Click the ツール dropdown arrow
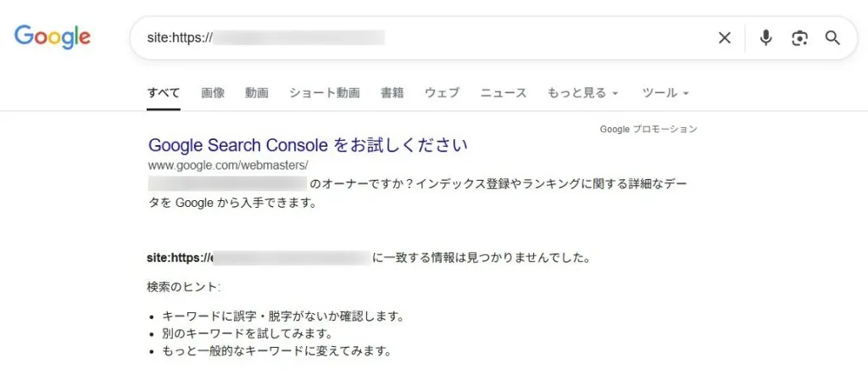Image resolution: width=868 pixels, height=380 pixels. tap(685, 93)
